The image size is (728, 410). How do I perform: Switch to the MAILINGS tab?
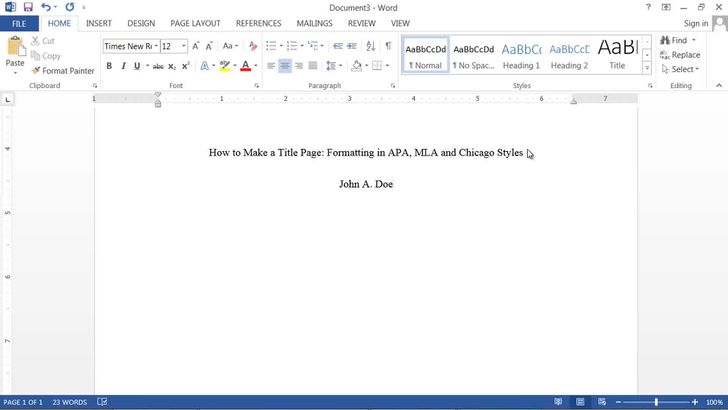click(x=314, y=23)
